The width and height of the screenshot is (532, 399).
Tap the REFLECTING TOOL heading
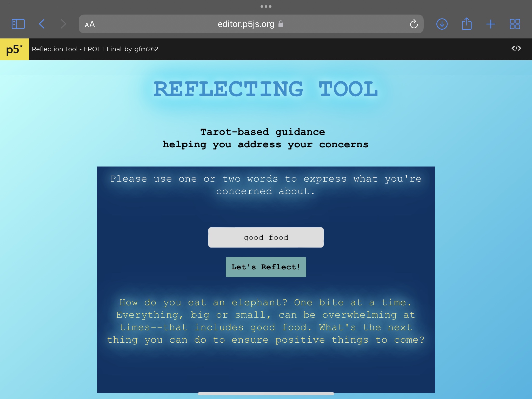coord(266,89)
